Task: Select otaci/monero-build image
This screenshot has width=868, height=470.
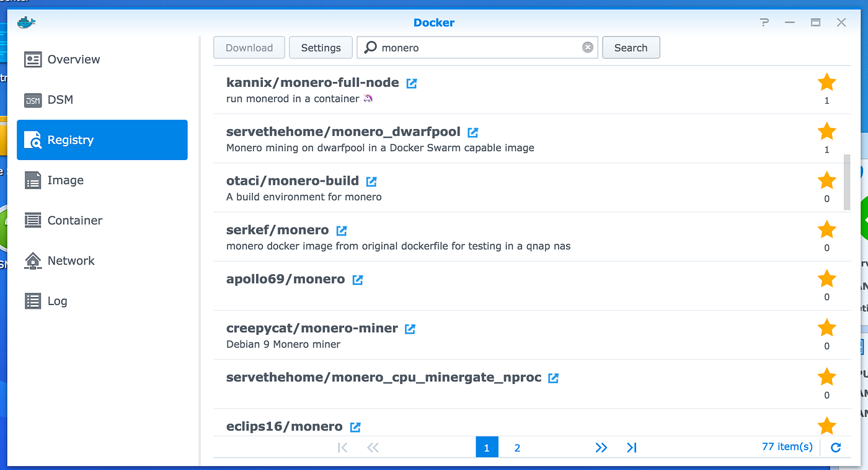Action: (x=532, y=188)
